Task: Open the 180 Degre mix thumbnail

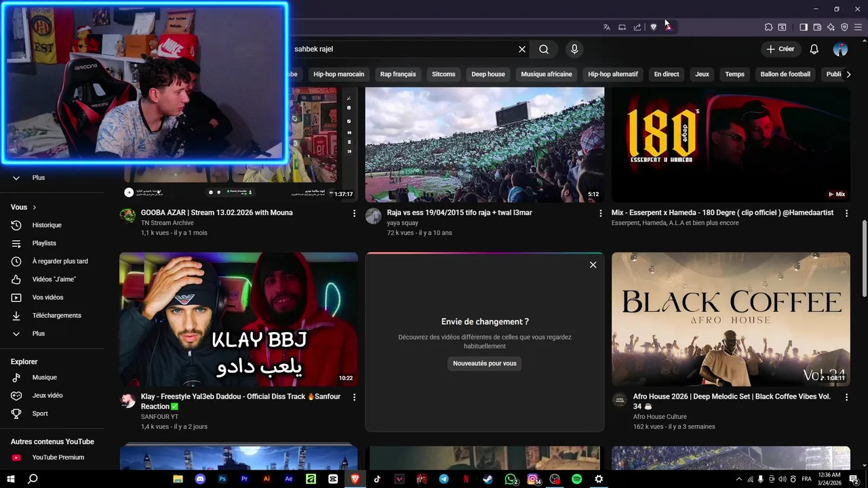Action: point(731,144)
